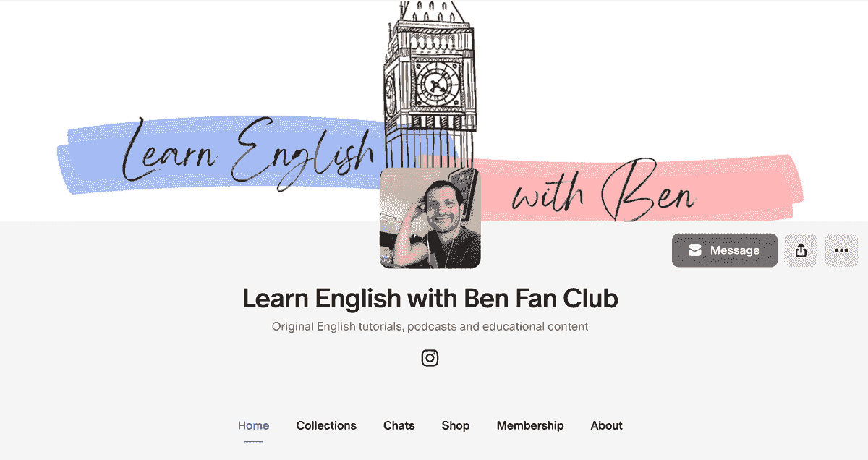This screenshot has height=460, width=868.
Task: View the Membership tab
Action: [530, 425]
